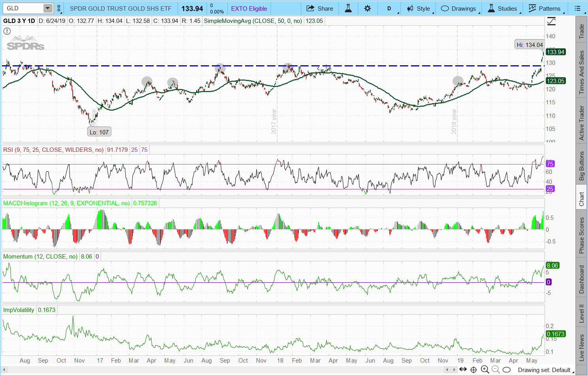Select the ellipse drawing tool at bottom

click(x=506, y=370)
